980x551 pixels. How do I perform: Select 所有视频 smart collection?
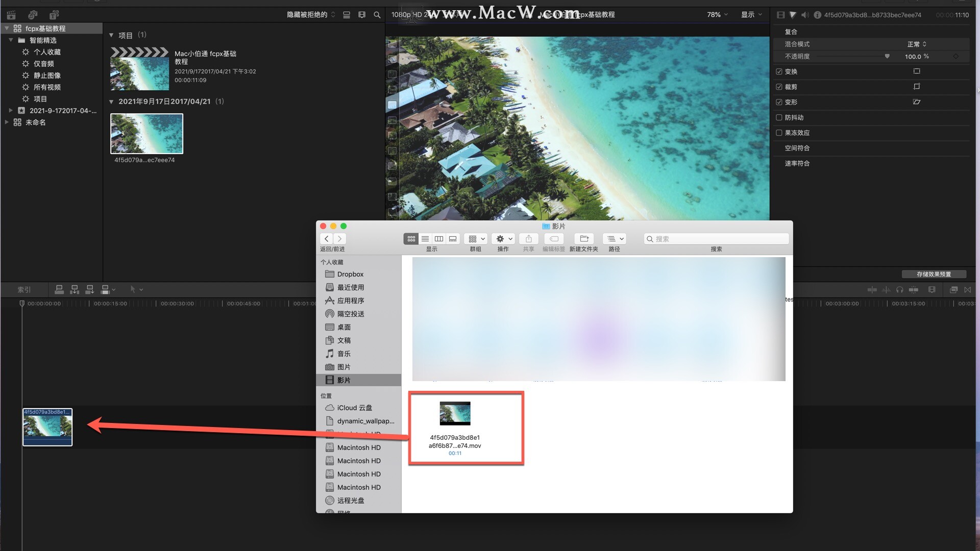pos(47,87)
